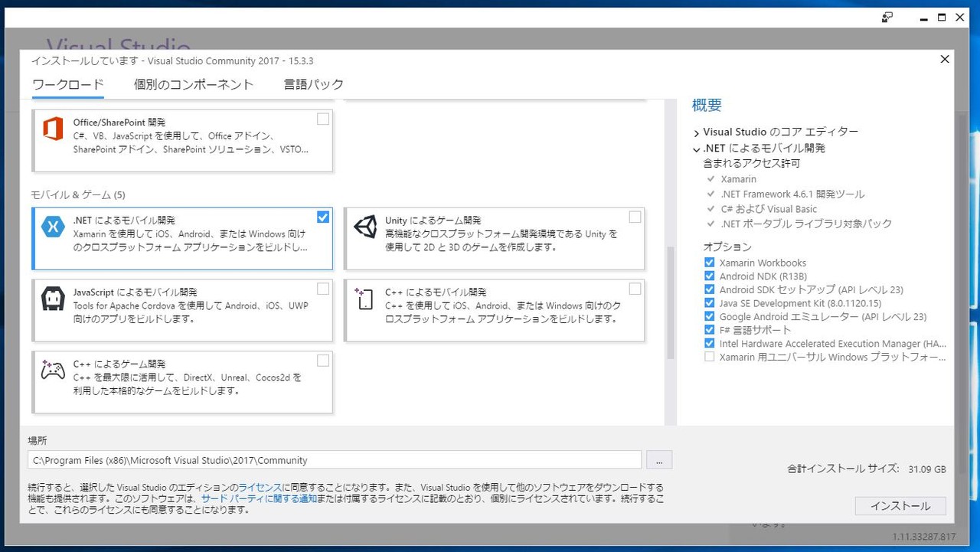Select the Unity によるゲーム開発 workload card
The width and height of the screenshot is (980, 552).
495,238
